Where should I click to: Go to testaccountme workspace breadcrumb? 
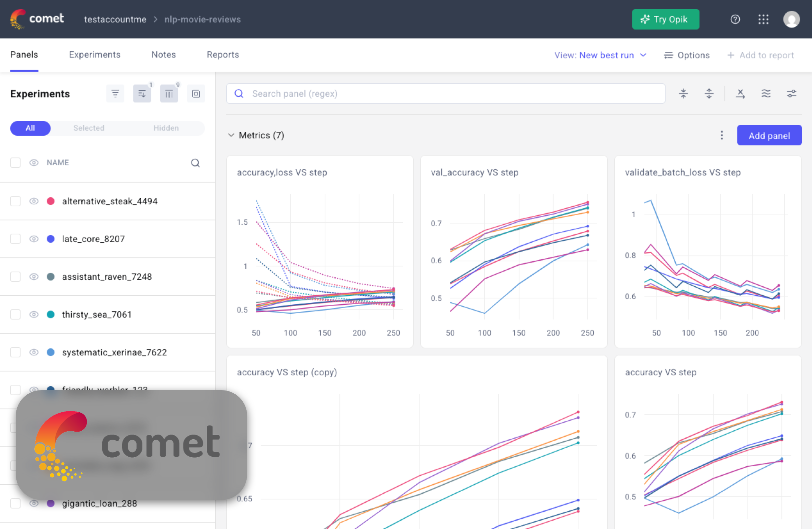(x=115, y=19)
